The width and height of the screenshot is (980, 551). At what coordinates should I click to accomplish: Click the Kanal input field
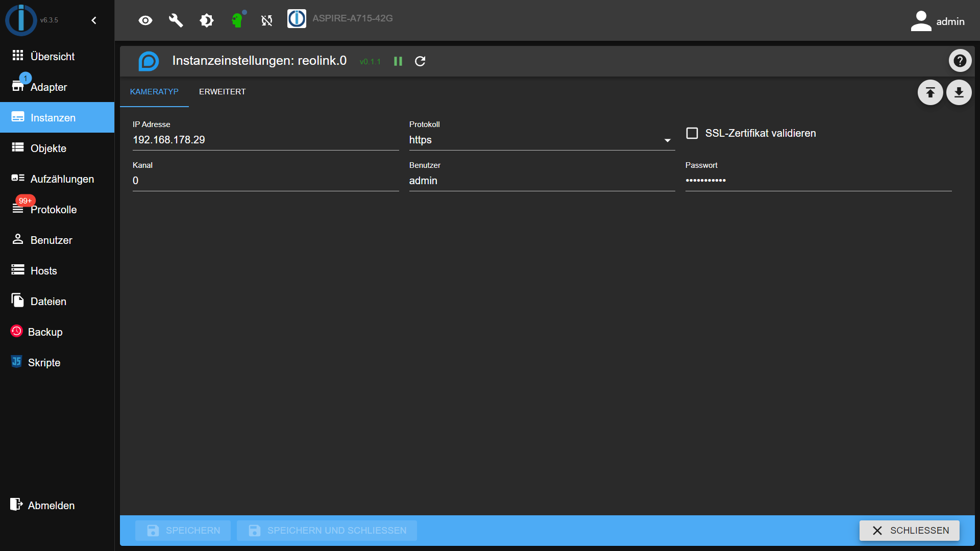pyautogui.click(x=265, y=181)
